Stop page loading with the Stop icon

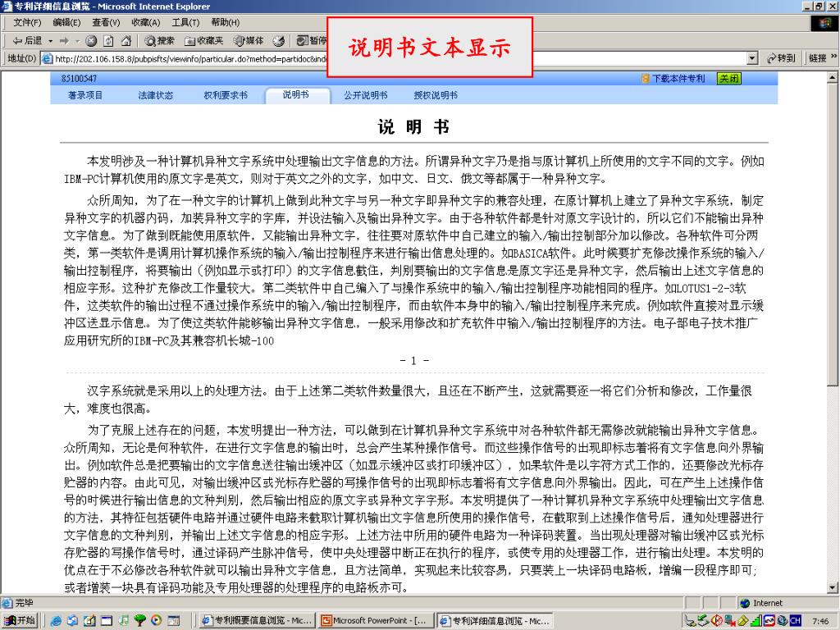(x=91, y=41)
